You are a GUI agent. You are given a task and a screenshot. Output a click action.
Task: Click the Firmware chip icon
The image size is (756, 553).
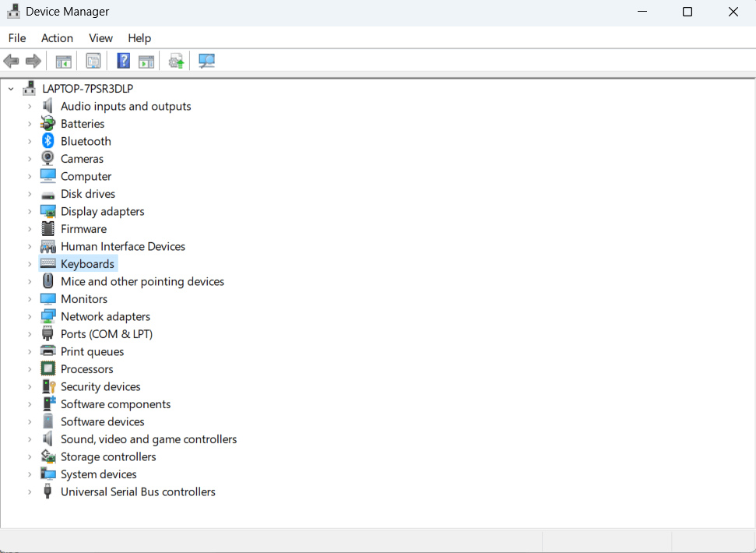click(x=47, y=228)
